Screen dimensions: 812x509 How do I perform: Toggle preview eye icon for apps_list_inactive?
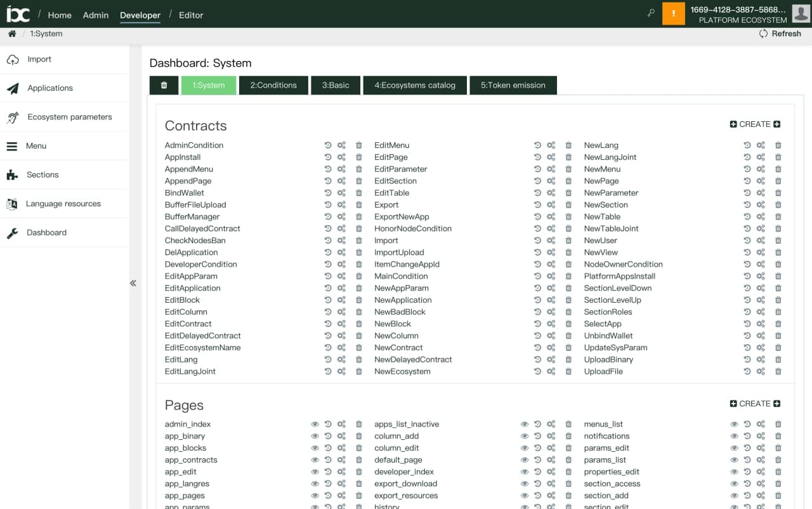tap(525, 424)
